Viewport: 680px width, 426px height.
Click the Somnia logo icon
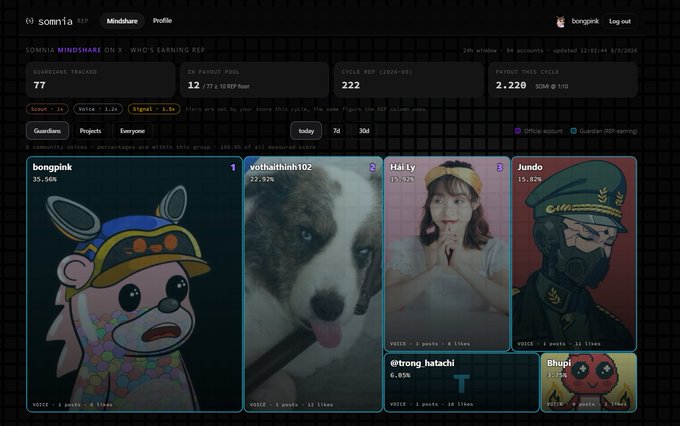click(x=29, y=21)
